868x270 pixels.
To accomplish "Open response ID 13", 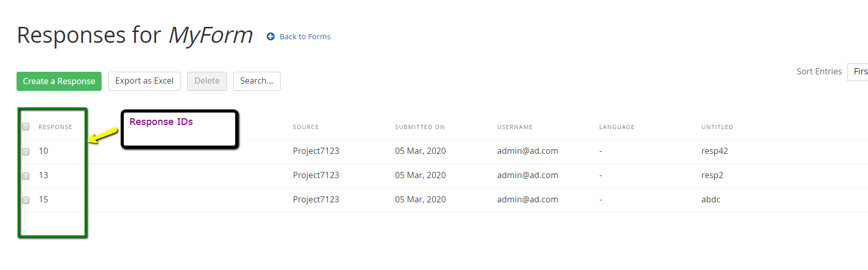I will pos(43,175).
